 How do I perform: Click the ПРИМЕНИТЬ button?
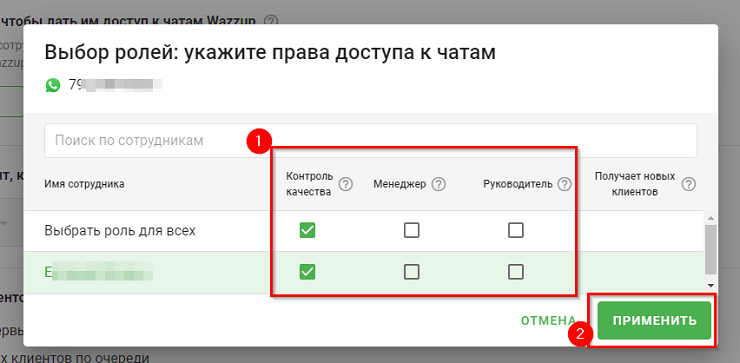point(654,321)
